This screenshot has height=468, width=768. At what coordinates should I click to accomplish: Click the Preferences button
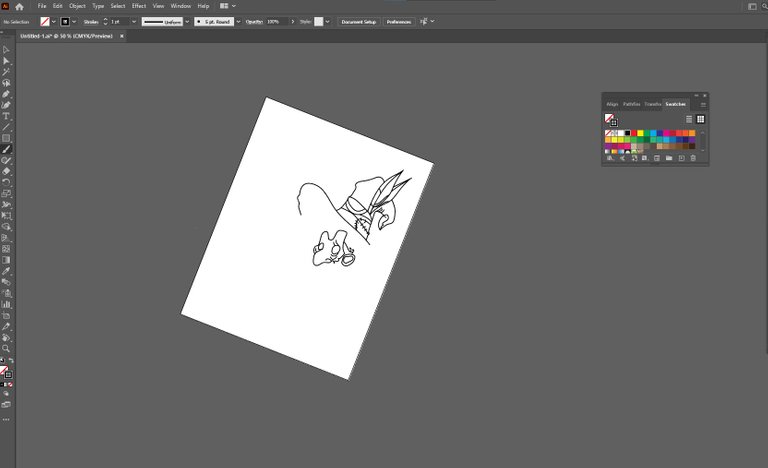(399, 22)
